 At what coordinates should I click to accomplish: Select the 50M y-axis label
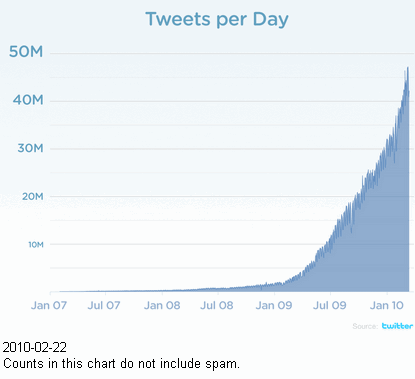[26, 52]
